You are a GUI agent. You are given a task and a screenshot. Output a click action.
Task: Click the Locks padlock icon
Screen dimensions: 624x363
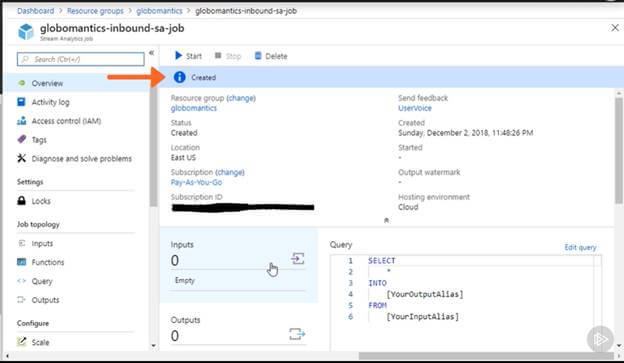tap(21, 201)
